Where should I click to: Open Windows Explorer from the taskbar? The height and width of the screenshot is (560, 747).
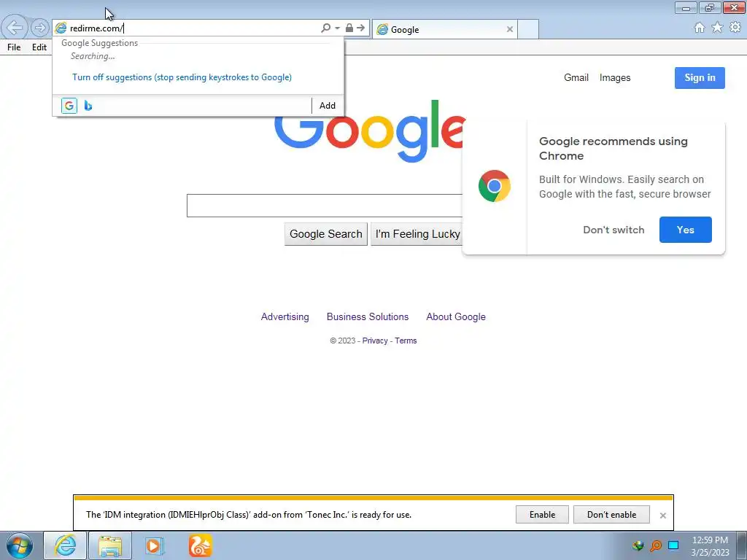(x=110, y=545)
